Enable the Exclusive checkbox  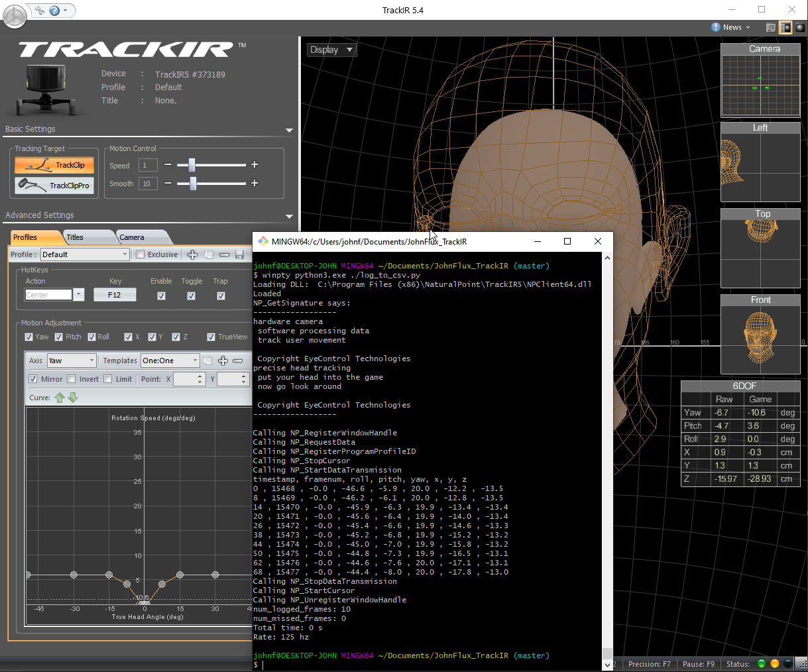(x=141, y=254)
